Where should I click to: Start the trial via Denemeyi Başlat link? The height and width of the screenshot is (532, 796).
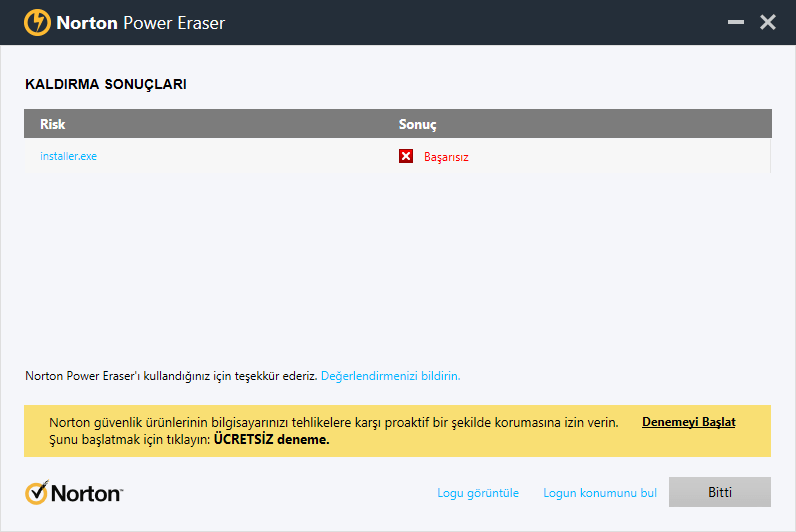688,422
